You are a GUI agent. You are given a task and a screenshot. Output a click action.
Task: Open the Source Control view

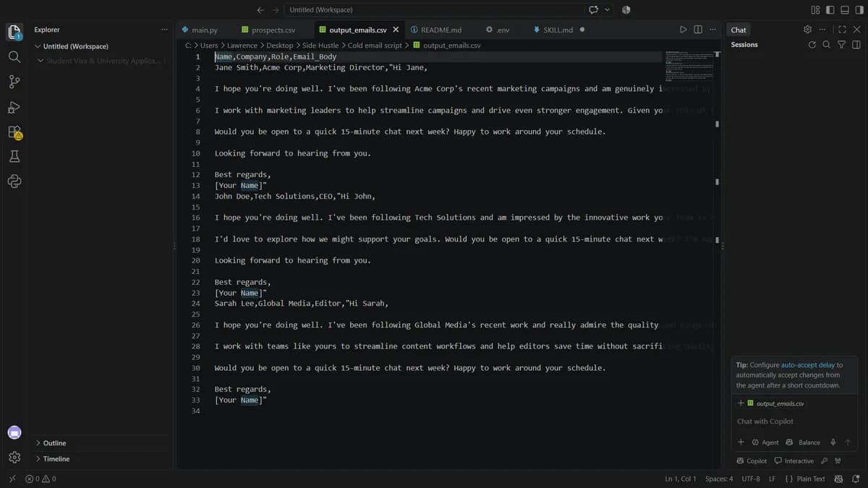[14, 82]
